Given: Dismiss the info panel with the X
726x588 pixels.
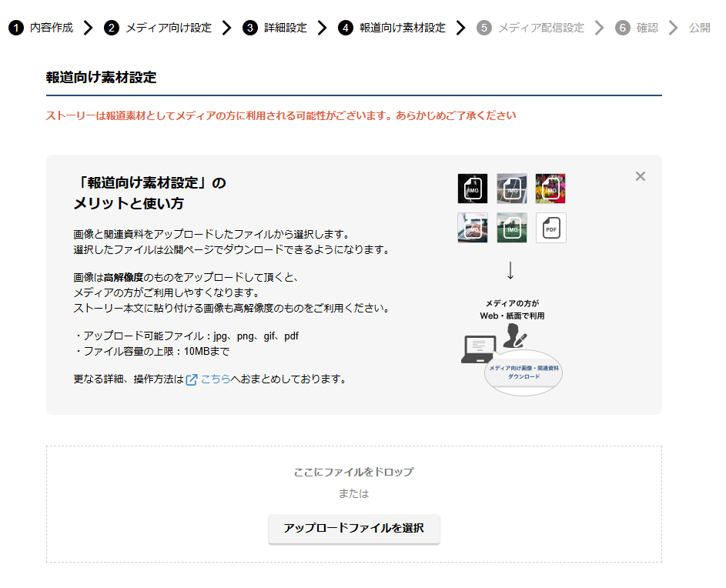Looking at the screenshot, I should pyautogui.click(x=640, y=176).
